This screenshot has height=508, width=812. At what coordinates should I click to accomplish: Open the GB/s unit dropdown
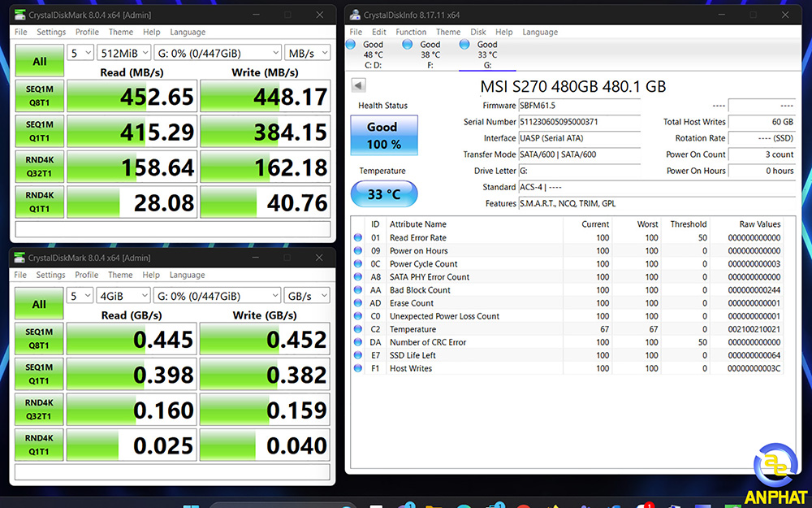[307, 296]
